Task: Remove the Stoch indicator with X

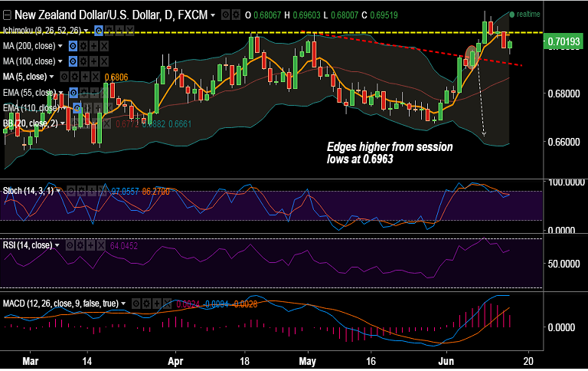Action: [103, 191]
